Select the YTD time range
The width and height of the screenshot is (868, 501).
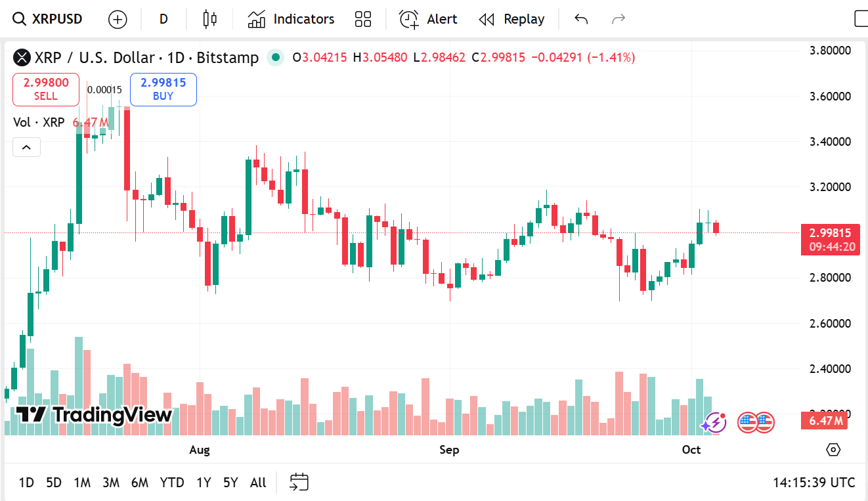[x=172, y=483]
